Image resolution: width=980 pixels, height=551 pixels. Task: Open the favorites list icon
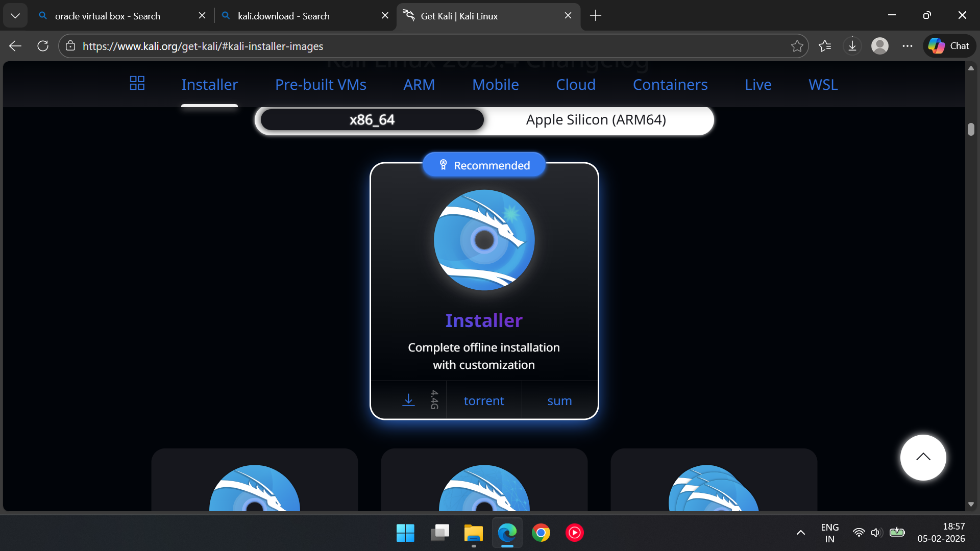[825, 46]
